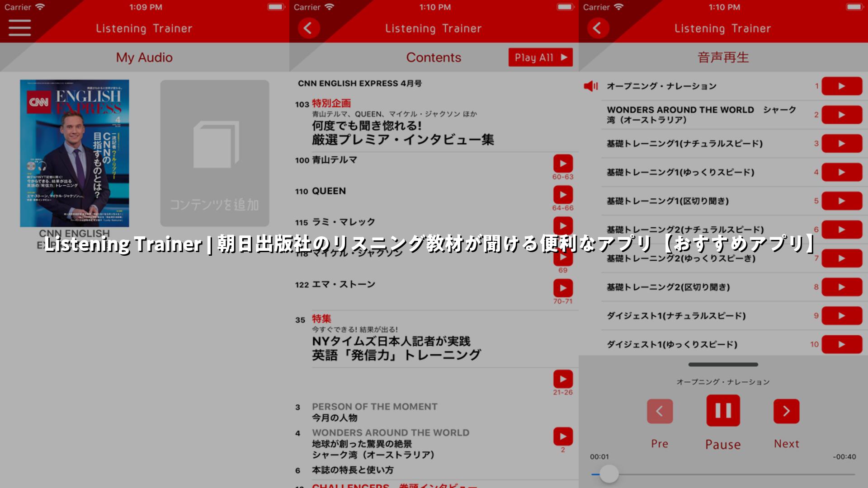Click the CNN ENGLISH EXPRESS 4月号 title
The width and height of the screenshot is (868, 488).
359,84
